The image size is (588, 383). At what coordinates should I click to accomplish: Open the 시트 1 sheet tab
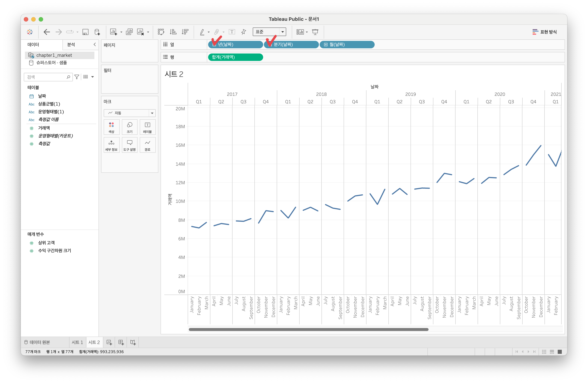[77, 342]
